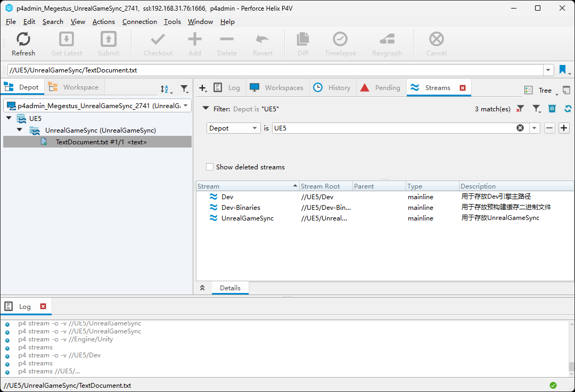Viewport: 575px width, 392px height.
Task: Click log entry 'p4 streams //UE5/...'
Action: (49, 371)
